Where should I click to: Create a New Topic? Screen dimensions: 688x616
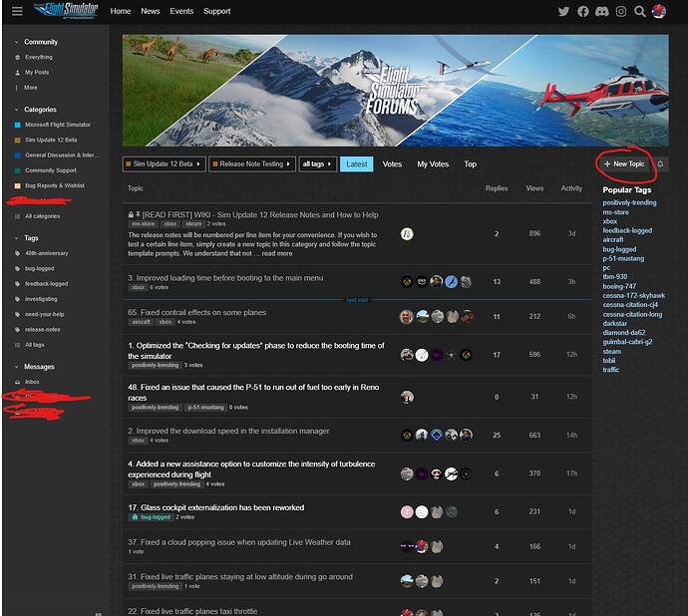[x=624, y=164]
